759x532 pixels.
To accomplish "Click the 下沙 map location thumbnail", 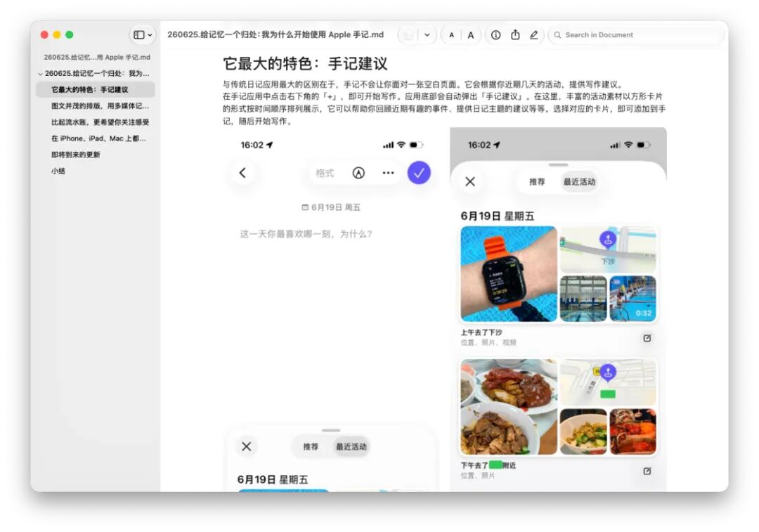I will pyautogui.click(x=608, y=249).
